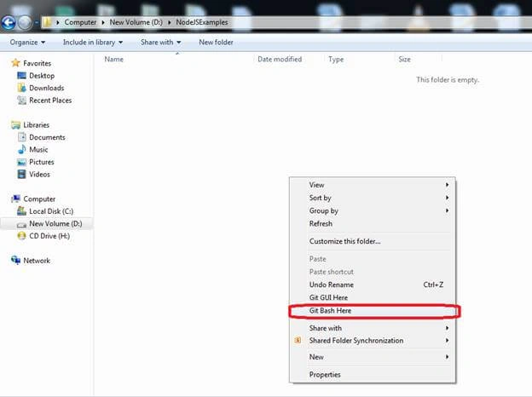This screenshot has height=397, width=532.
Task: Click the Recent Places icon
Action: click(21, 100)
